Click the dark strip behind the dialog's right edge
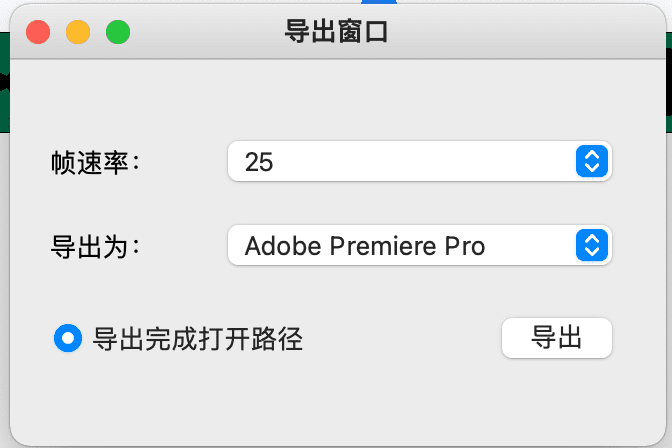The height and width of the screenshot is (448, 672). pos(669,82)
